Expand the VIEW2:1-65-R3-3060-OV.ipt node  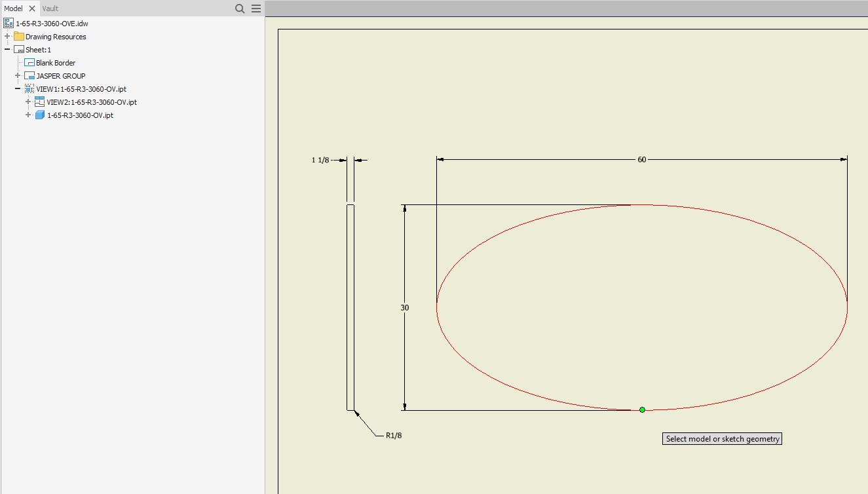[27, 102]
